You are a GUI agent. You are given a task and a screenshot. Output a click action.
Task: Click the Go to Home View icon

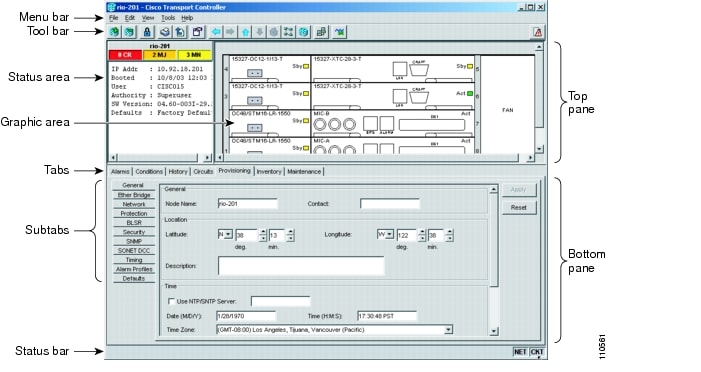click(x=274, y=32)
